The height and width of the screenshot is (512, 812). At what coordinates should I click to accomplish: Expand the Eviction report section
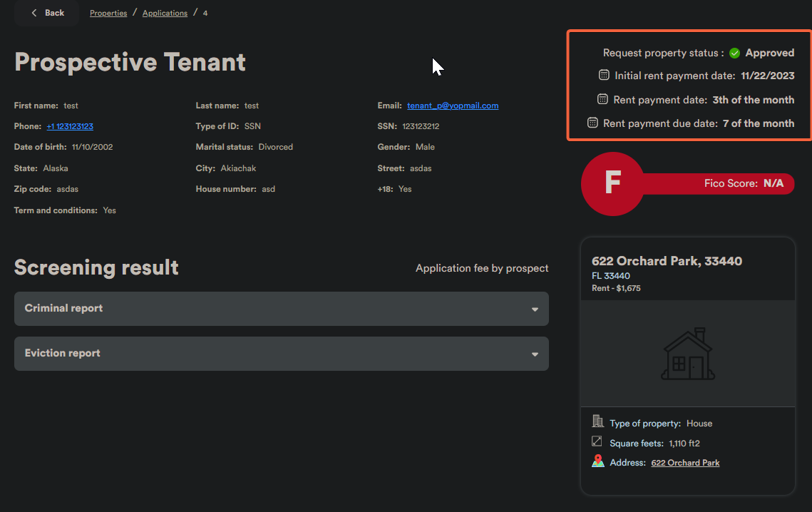(281, 354)
